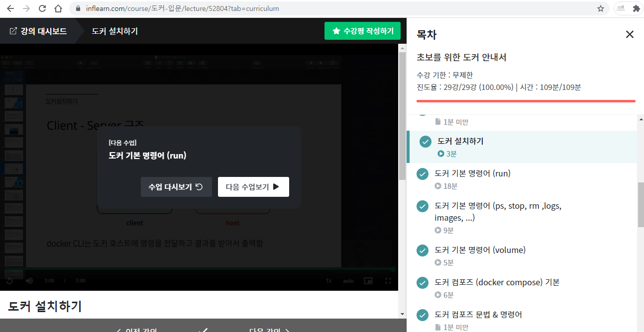Click completion check beside 도커 컴포즈 문법 & 명령어
The image size is (644, 332).
click(423, 315)
